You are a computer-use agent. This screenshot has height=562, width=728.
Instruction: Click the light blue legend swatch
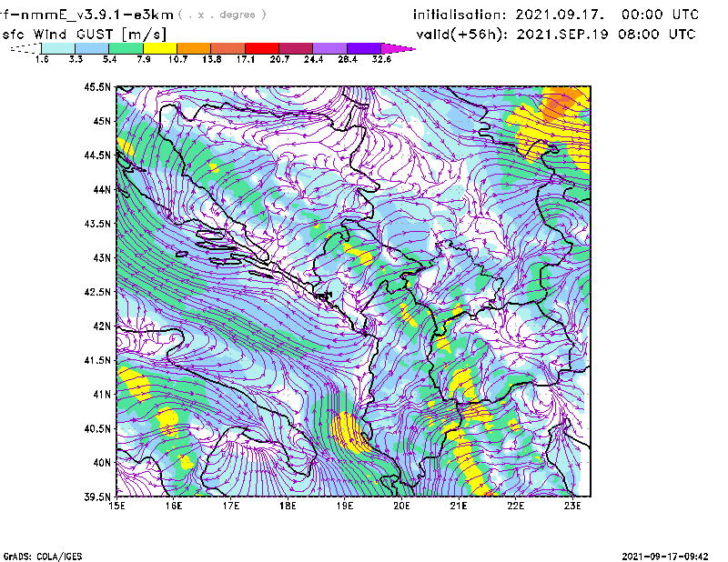[x=92, y=48]
